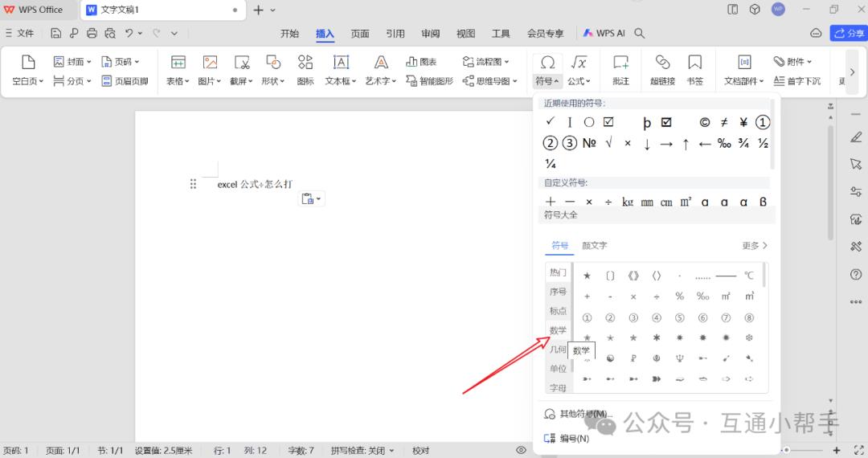This screenshot has height=458, width=868.
Task: Click the new tab plus button
Action: coord(258,10)
